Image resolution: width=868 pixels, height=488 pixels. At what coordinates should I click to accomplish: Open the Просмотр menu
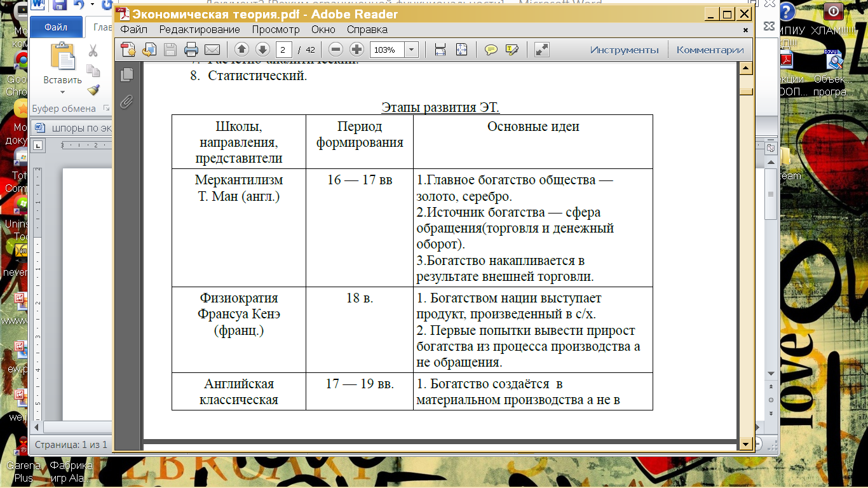pyautogui.click(x=275, y=30)
